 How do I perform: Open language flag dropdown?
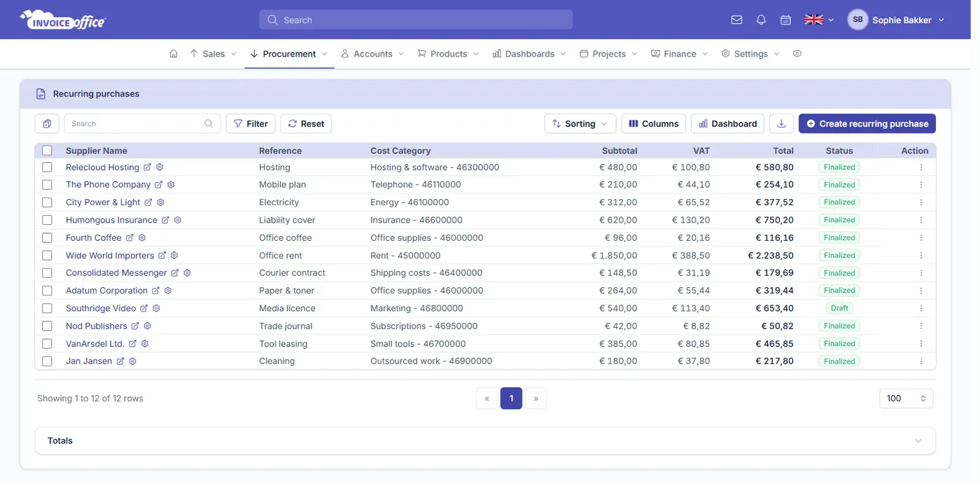coord(819,20)
